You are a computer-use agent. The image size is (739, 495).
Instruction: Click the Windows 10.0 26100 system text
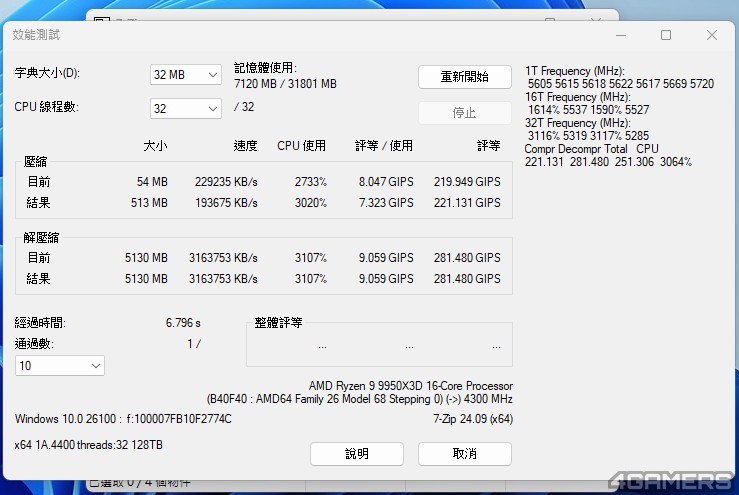click(123, 419)
